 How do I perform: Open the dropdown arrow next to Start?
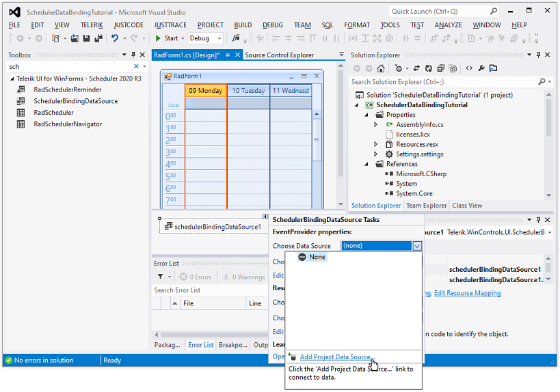coord(183,38)
